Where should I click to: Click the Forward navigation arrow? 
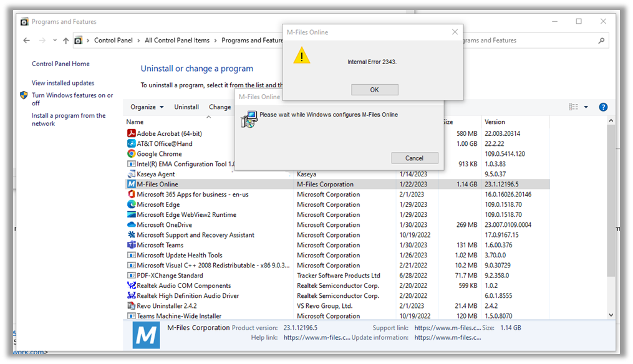(42, 41)
